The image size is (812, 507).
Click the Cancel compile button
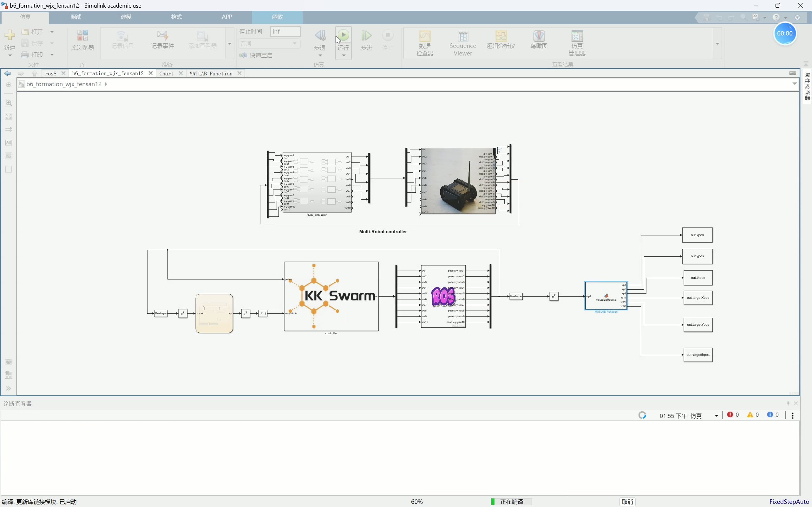[627, 502]
